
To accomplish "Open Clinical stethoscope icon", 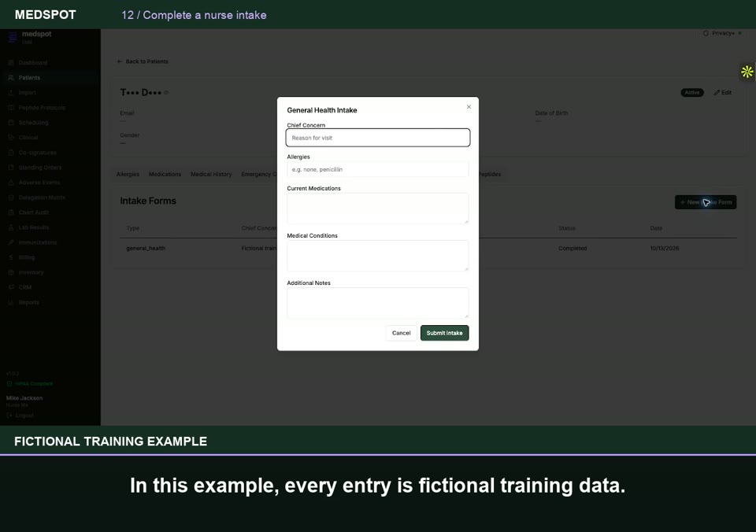I will 11,138.
